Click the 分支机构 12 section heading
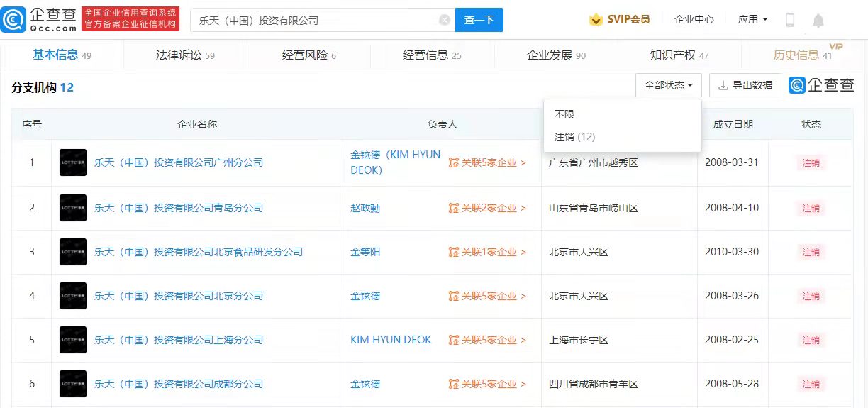Viewport: 868px width, 408px height. [43, 87]
